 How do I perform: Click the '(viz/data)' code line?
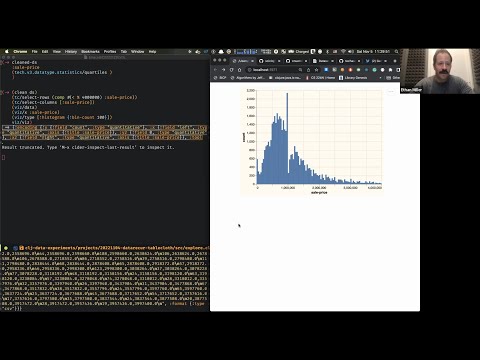pos(25,107)
